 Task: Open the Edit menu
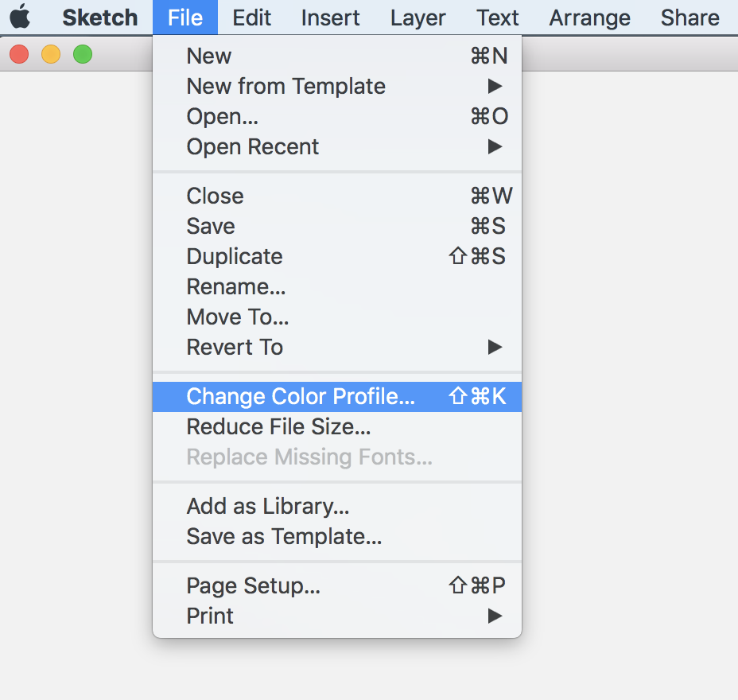(252, 17)
